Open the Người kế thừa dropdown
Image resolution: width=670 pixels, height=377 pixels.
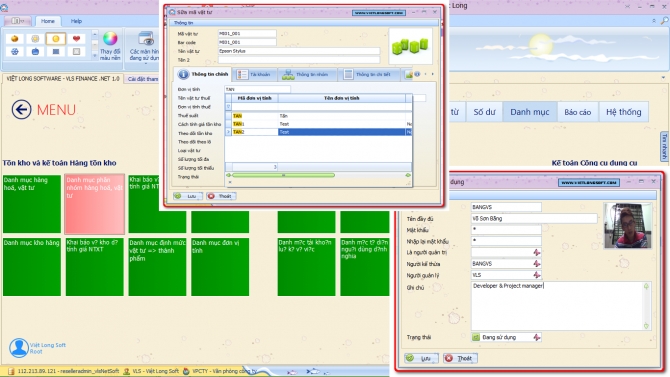537,264
